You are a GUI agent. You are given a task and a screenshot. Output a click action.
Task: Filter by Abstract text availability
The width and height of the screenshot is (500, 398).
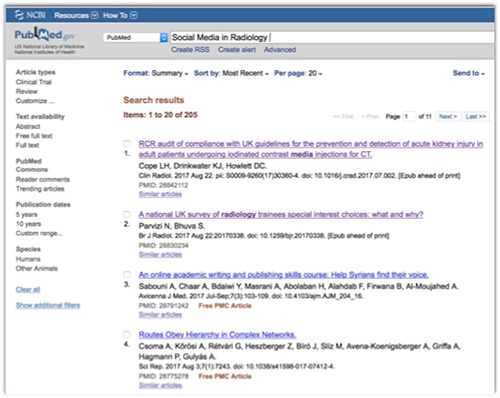[x=28, y=126]
